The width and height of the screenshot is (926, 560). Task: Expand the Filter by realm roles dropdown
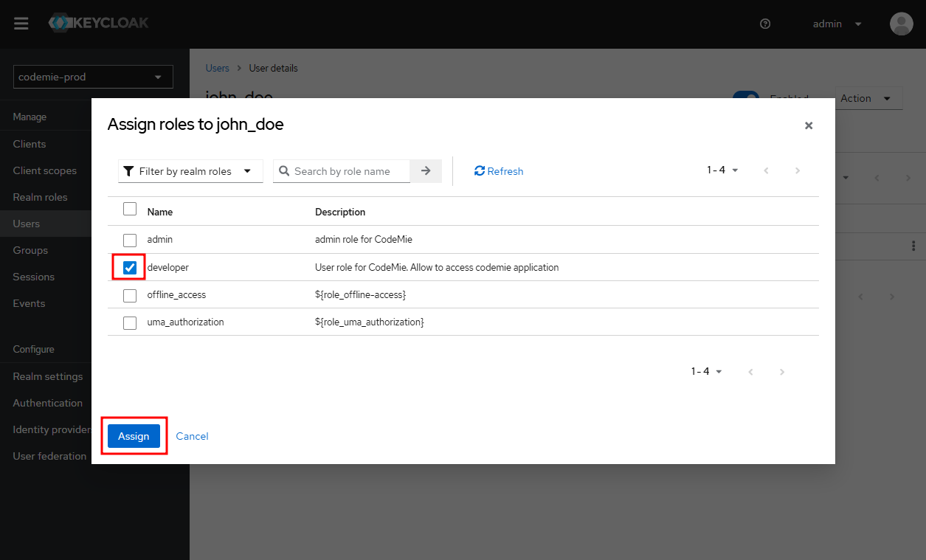190,171
